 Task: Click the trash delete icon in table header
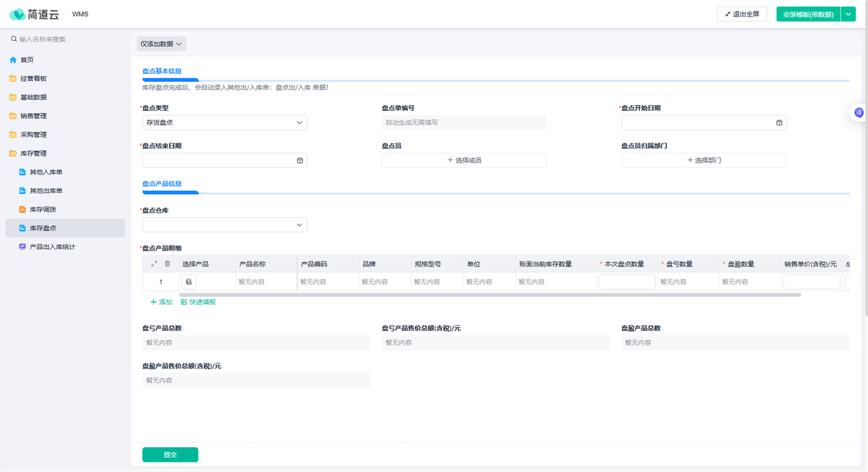[x=167, y=264]
